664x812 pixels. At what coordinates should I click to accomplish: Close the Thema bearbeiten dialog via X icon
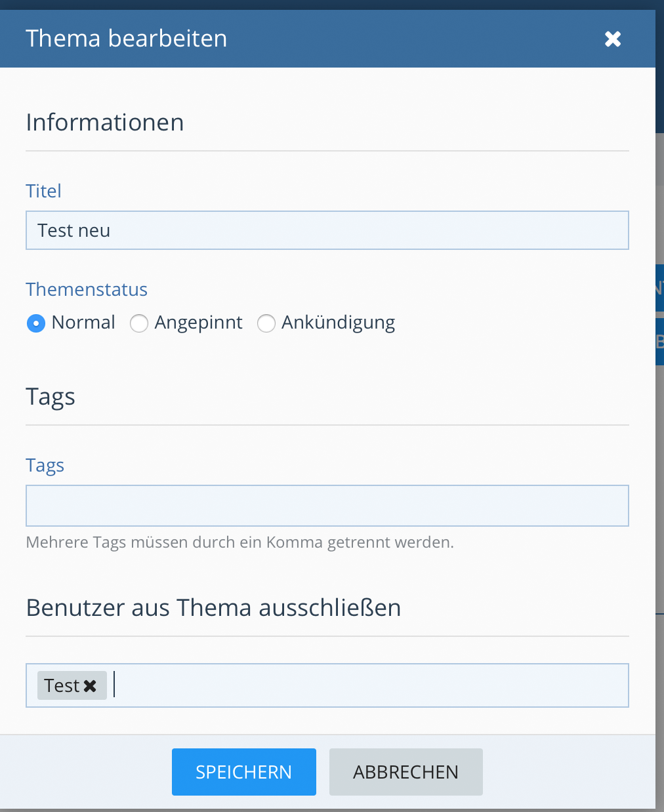pyautogui.click(x=613, y=39)
